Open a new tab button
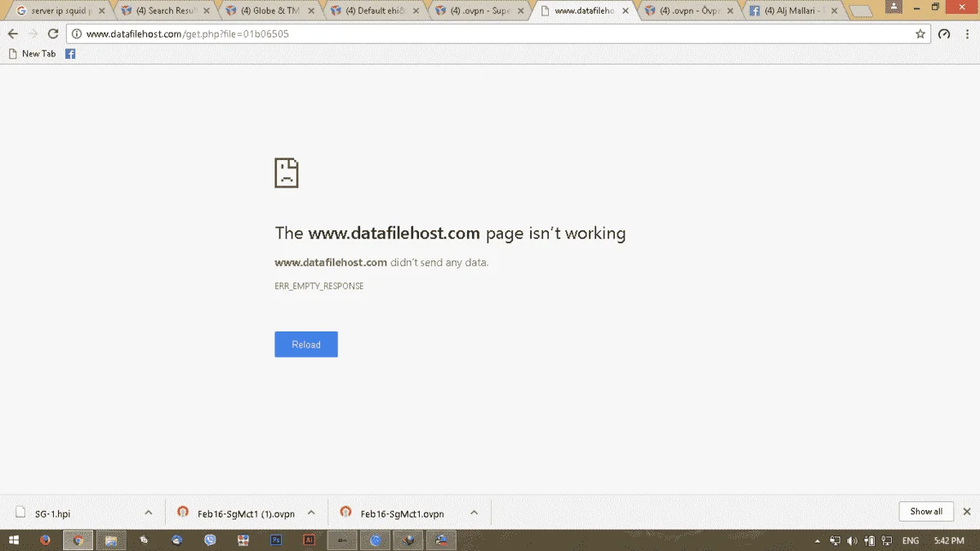980x551 pixels. (861, 11)
